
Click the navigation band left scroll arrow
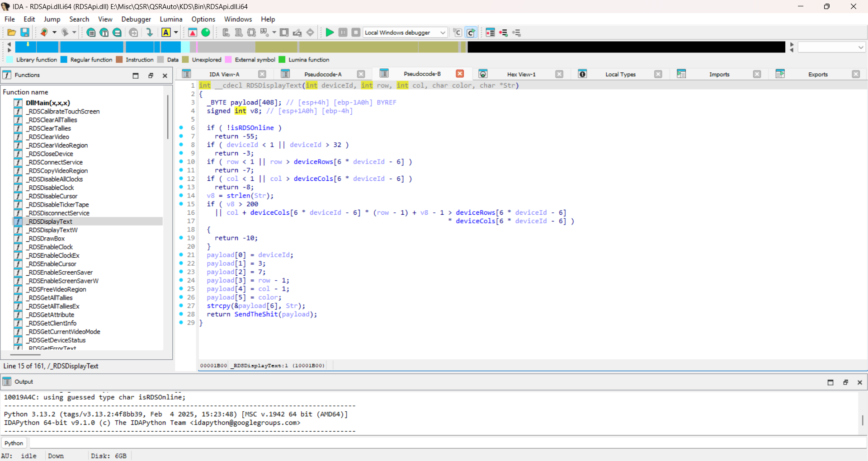[x=9, y=44]
